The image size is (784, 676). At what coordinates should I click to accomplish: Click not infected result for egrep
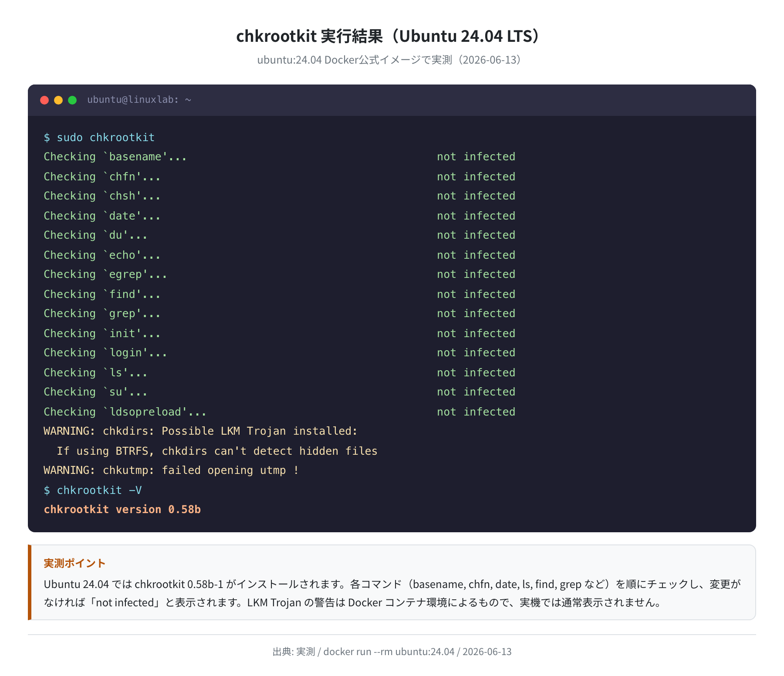[x=476, y=274]
